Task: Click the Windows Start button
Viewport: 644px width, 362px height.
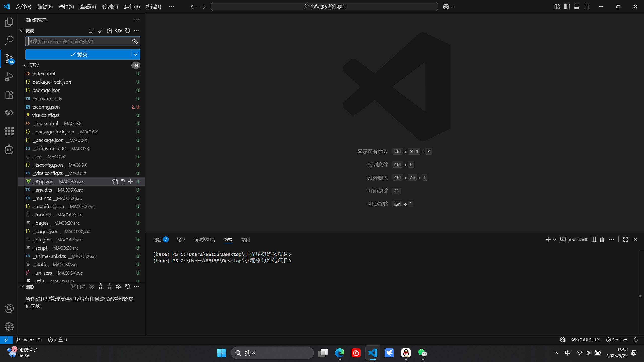Action: pos(222,353)
